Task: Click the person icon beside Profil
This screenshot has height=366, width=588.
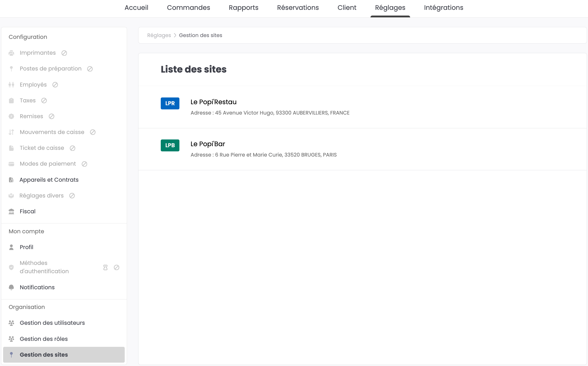Action: click(x=11, y=247)
